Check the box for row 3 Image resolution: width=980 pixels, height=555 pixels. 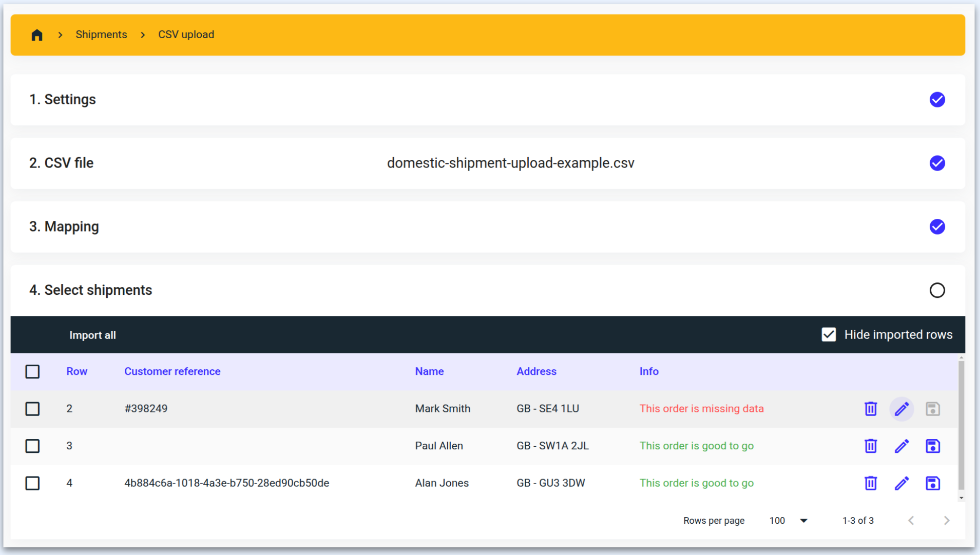pyautogui.click(x=33, y=446)
